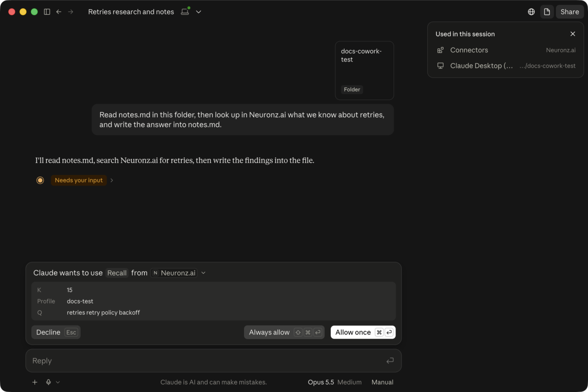Click the laptop icon beside the title
Viewport: 588px width, 392px height.
[x=185, y=11]
